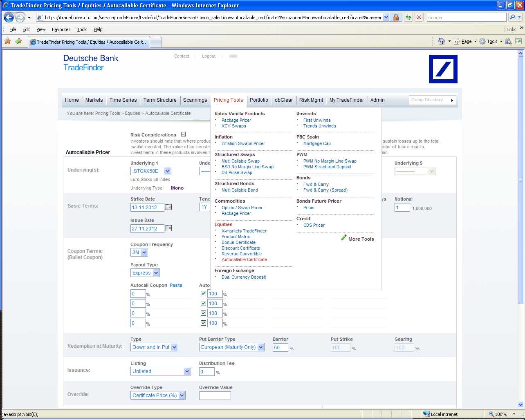This screenshot has width=525, height=420.
Task: Click the Deutsche Bank logo square
Action: pos(443,69)
